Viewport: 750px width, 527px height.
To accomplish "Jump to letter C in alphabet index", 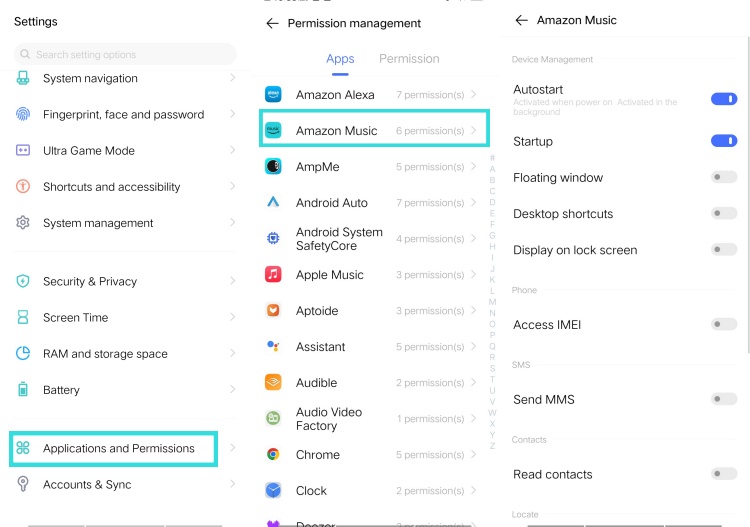I will (492, 191).
